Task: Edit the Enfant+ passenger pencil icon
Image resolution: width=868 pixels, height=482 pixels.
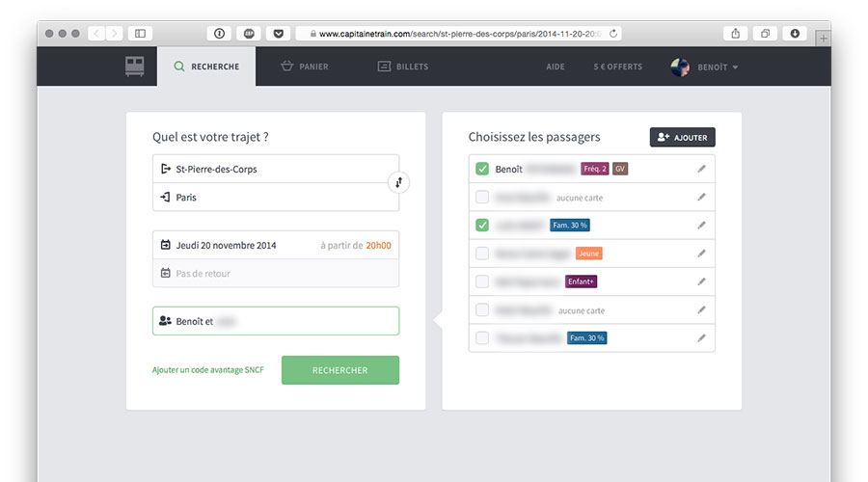Action: pos(701,281)
